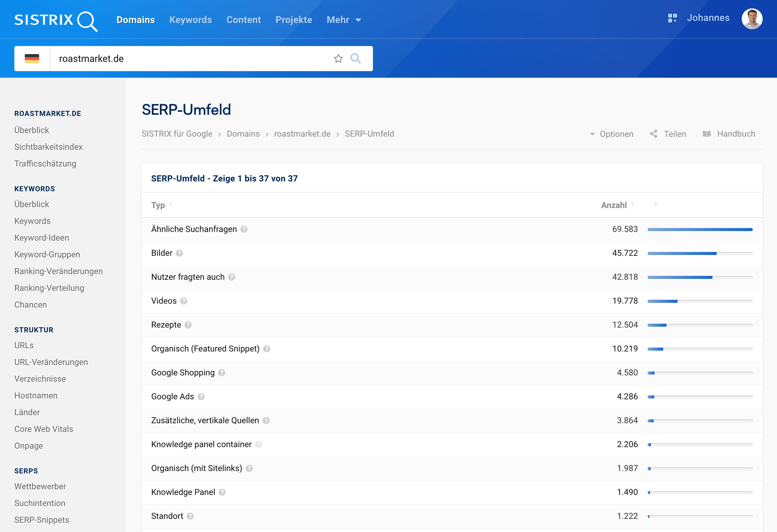Open the apps grid icon beside Johannes
Viewport: 777px width, 532px height.
coord(672,18)
